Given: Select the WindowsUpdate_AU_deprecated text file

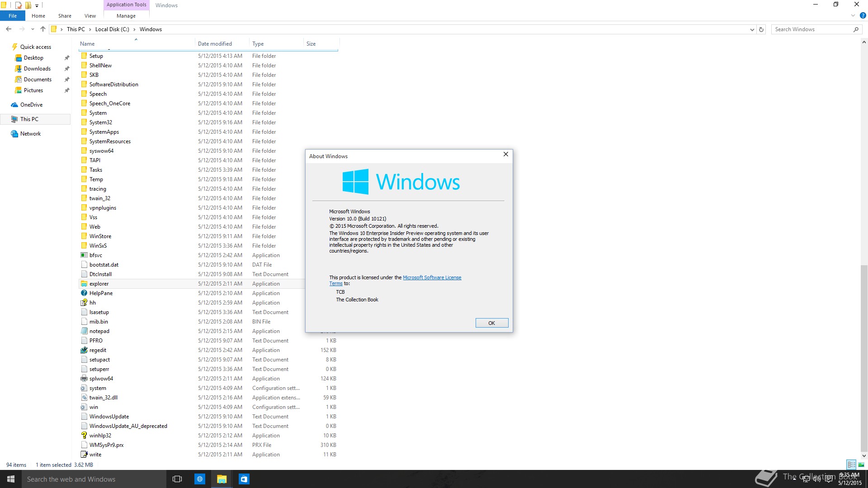Looking at the screenshot, I should pyautogui.click(x=128, y=426).
